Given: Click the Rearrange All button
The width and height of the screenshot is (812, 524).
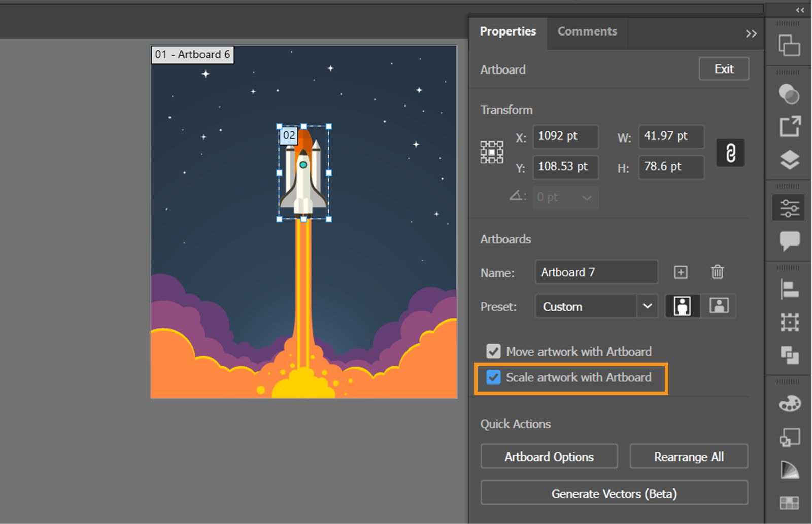Looking at the screenshot, I should click(689, 457).
